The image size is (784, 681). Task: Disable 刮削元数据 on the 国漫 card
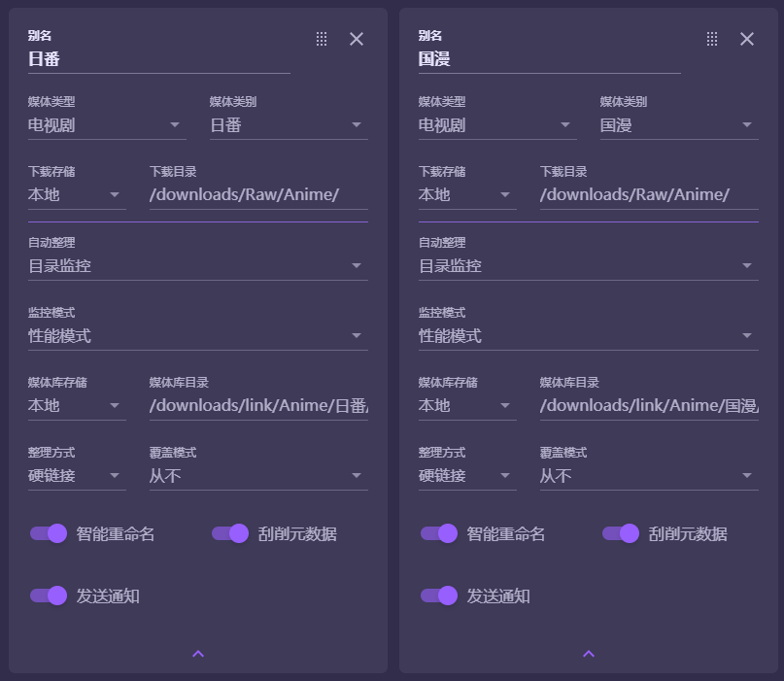pos(622,533)
